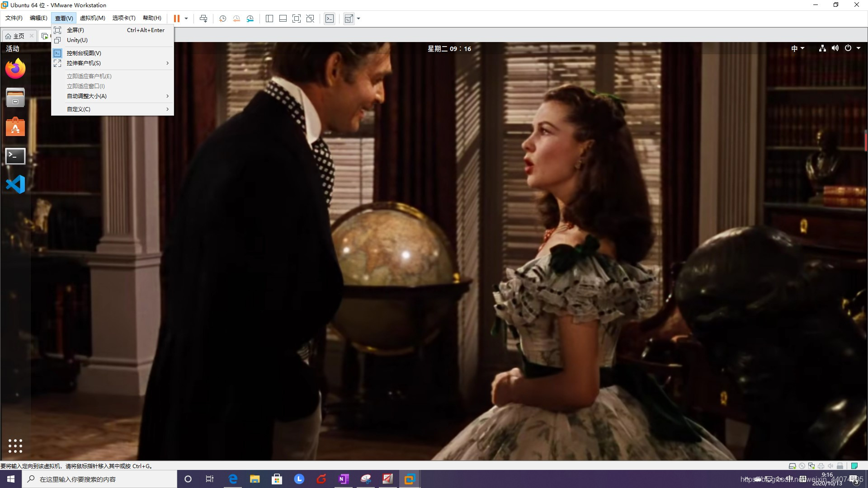Toggle the library sidebar panel
868x488 pixels.
point(269,19)
